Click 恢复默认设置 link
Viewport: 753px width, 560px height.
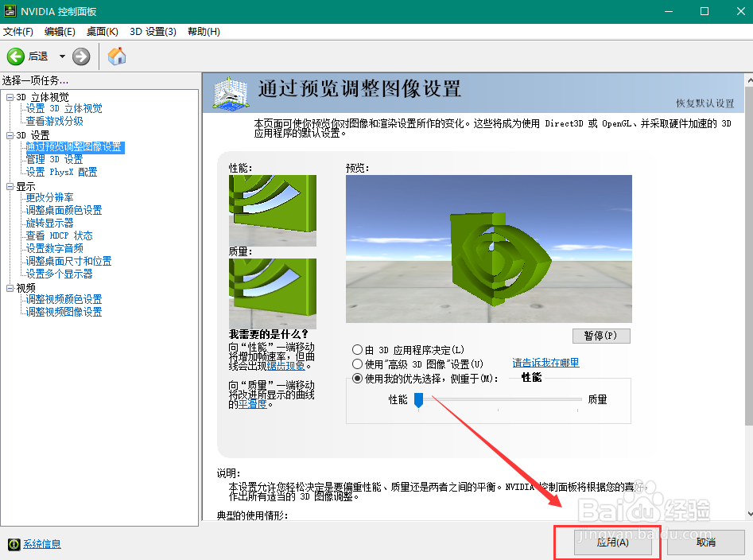point(705,103)
